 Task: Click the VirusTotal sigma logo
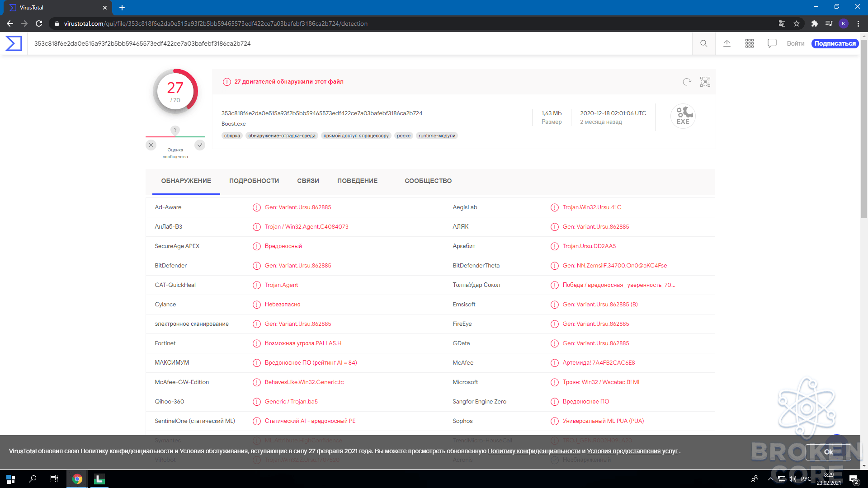coord(14,43)
